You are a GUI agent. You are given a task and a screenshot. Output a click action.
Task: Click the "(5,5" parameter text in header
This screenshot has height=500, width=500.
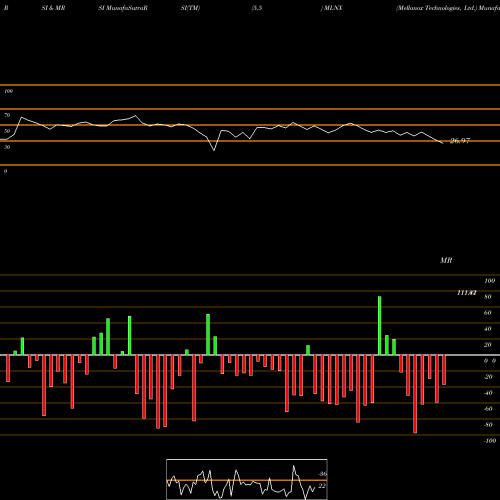[257, 8]
